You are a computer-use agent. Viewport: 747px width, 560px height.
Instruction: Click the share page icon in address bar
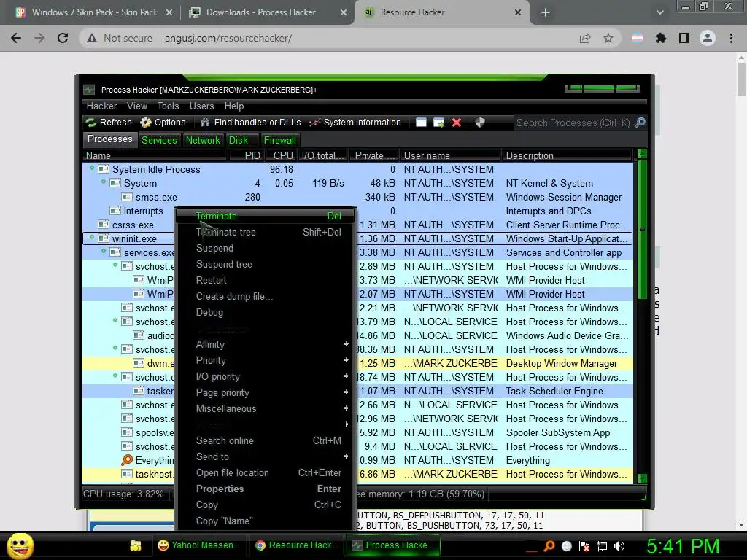click(x=585, y=38)
